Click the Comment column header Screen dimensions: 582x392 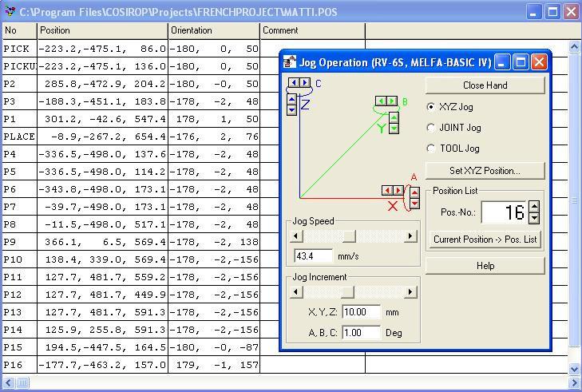tap(312, 31)
